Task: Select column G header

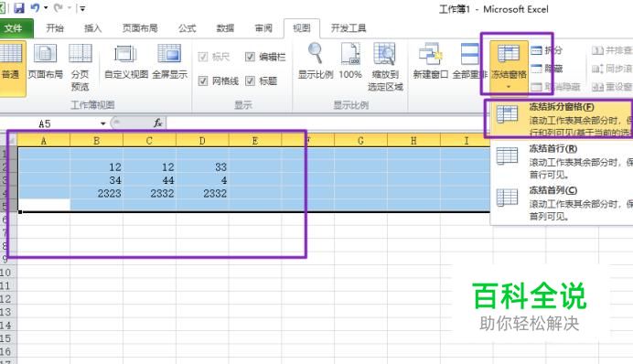Action: pos(360,141)
